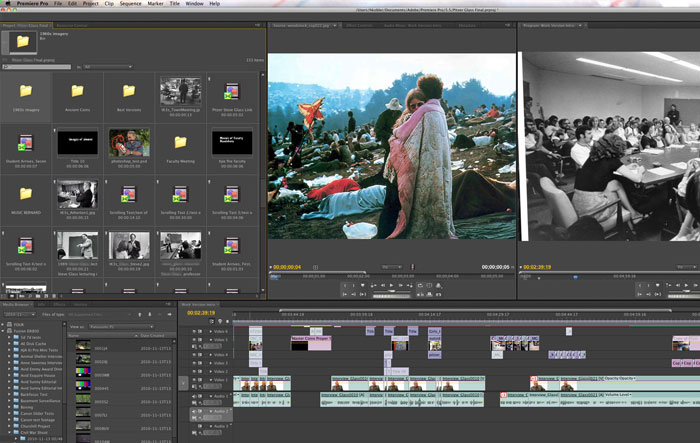Switch to the Effects tab
This screenshot has width=700, height=443.
click(x=59, y=305)
